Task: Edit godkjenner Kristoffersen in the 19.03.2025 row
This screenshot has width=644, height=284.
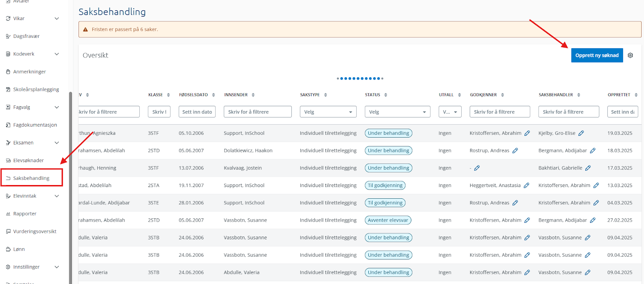Action: (527, 133)
